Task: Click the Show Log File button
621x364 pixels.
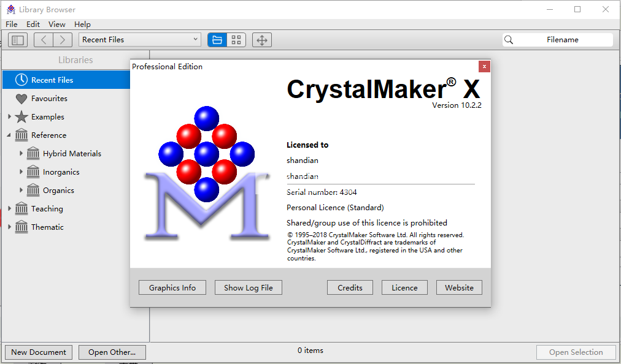Action: tap(249, 287)
